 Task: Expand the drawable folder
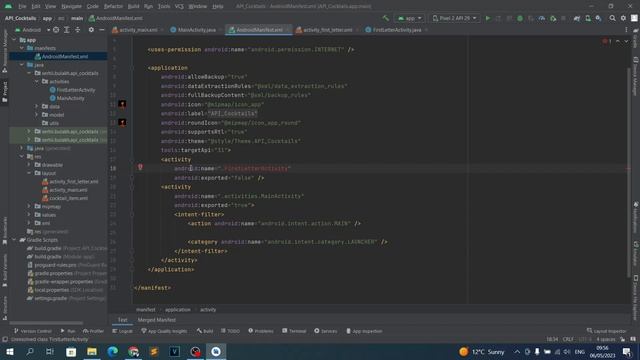tap(29, 165)
